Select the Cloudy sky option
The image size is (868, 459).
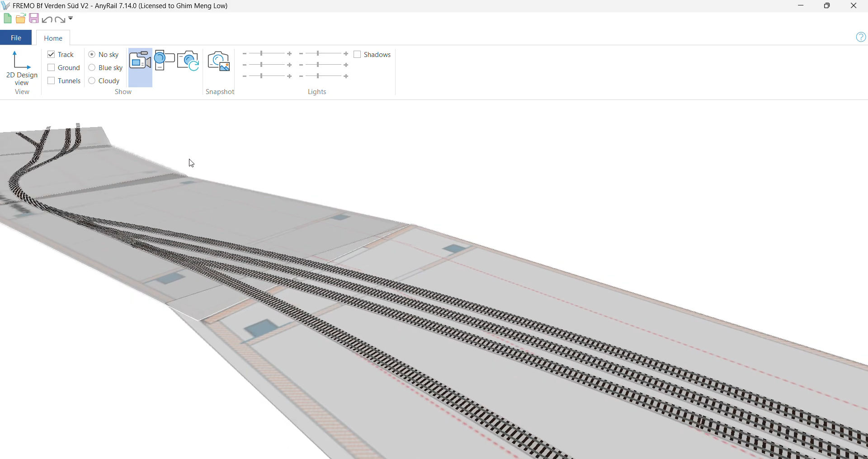92,80
